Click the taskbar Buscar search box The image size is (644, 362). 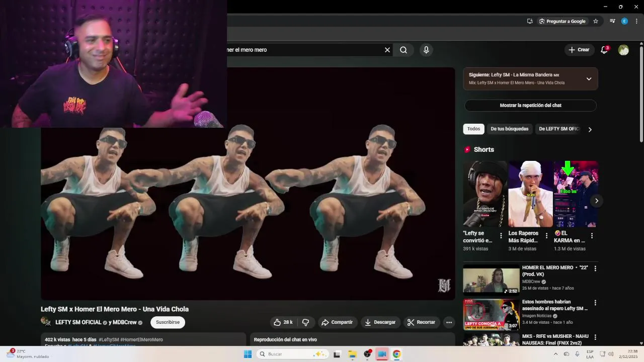[x=293, y=354]
